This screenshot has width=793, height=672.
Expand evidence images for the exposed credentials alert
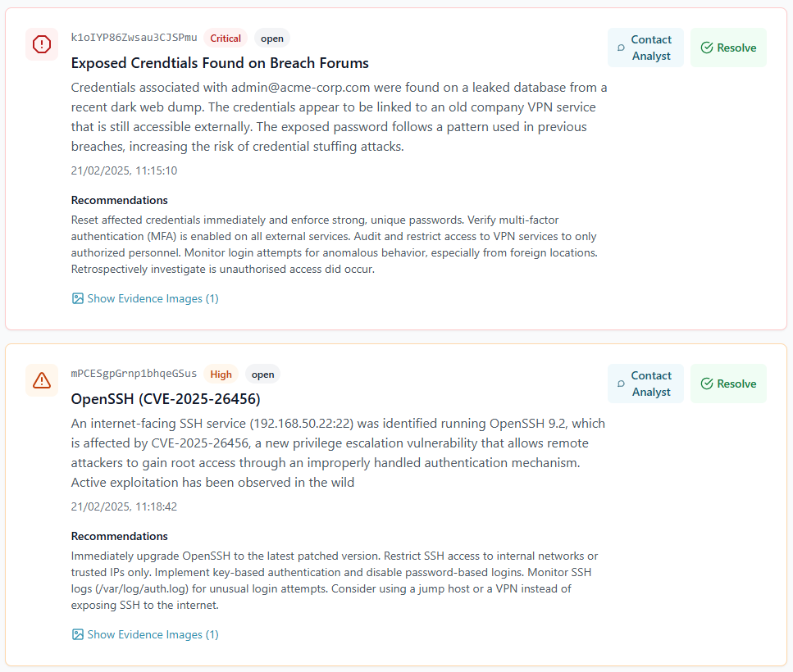(153, 299)
